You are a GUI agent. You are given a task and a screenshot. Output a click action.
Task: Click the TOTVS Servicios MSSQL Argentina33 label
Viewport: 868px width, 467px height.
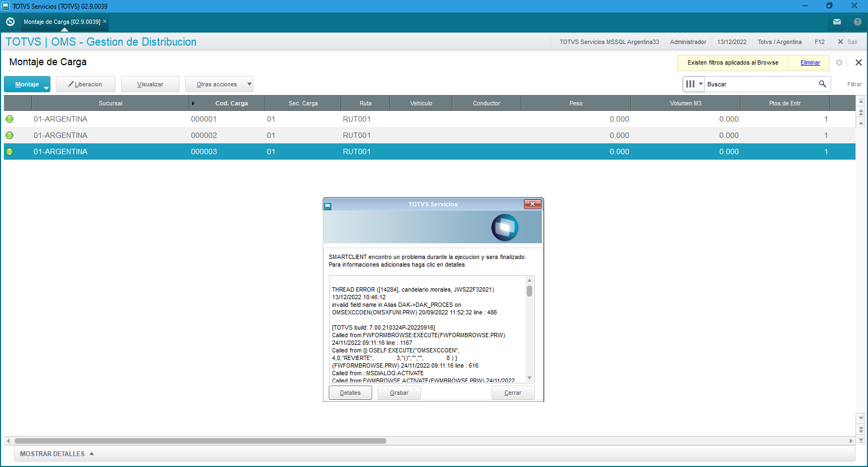609,42
